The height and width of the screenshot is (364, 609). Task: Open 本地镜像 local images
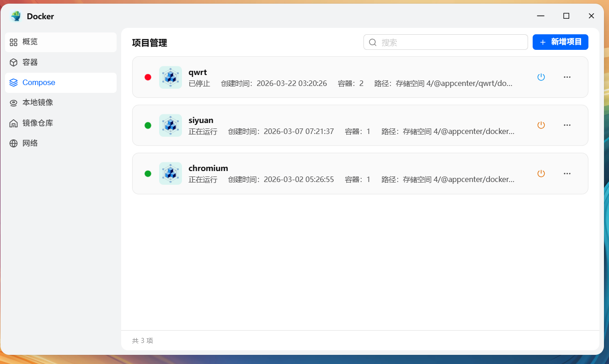61,103
